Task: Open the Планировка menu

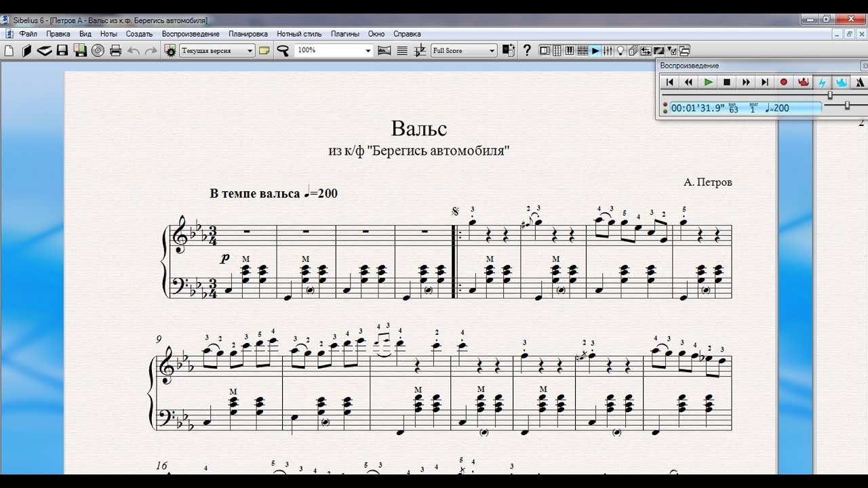Action: point(248,34)
